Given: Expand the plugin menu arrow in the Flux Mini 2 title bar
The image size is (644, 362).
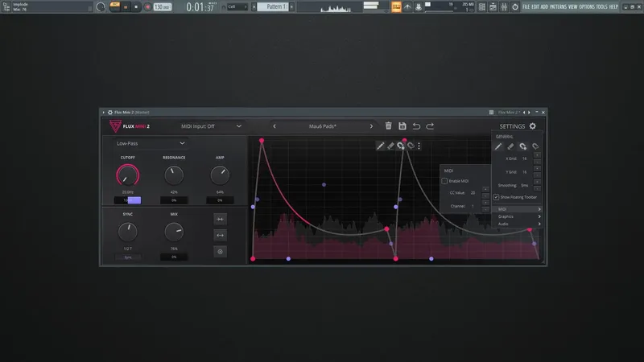Looking at the screenshot, I should coord(104,112).
